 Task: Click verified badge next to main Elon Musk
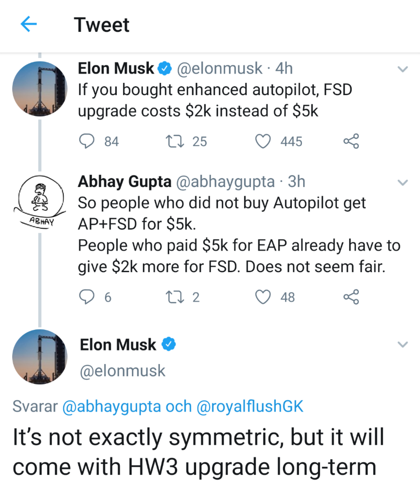tap(169, 344)
